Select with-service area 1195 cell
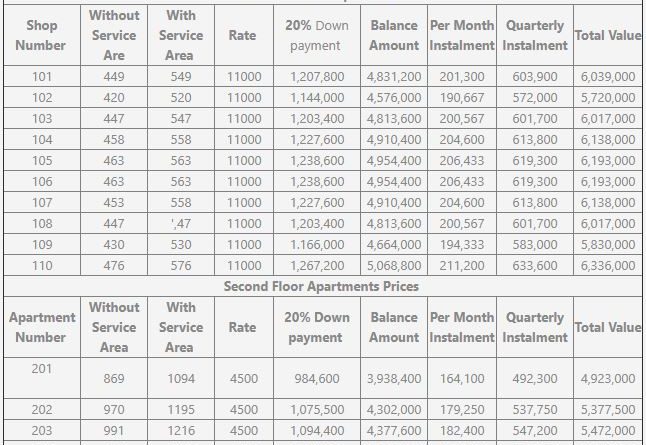Image resolution: width=646 pixels, height=445 pixels. (181, 410)
